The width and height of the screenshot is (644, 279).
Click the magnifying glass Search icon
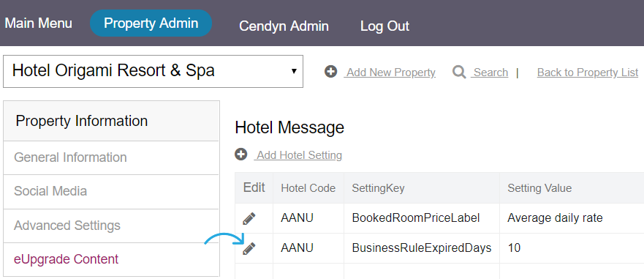(x=459, y=72)
